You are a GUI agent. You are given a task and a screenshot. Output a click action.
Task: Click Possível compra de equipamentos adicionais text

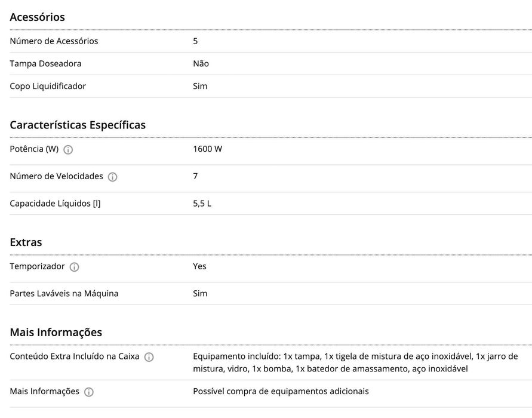tap(281, 392)
